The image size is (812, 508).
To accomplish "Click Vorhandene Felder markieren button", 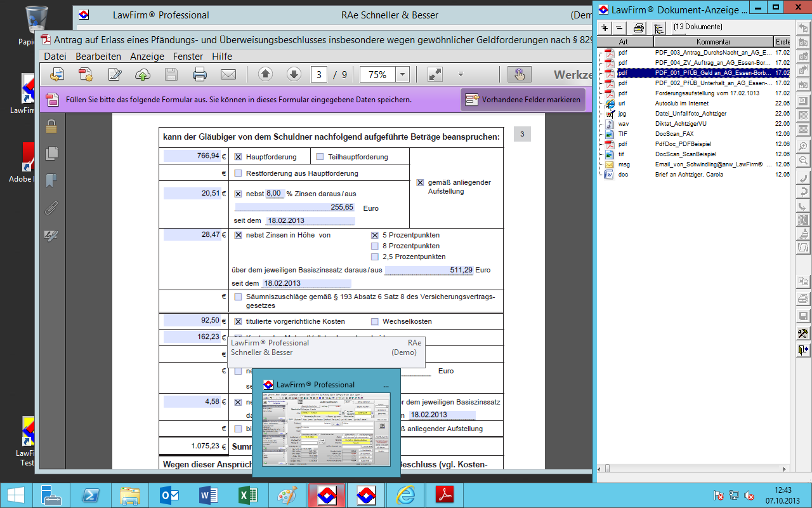I will click(x=523, y=100).
